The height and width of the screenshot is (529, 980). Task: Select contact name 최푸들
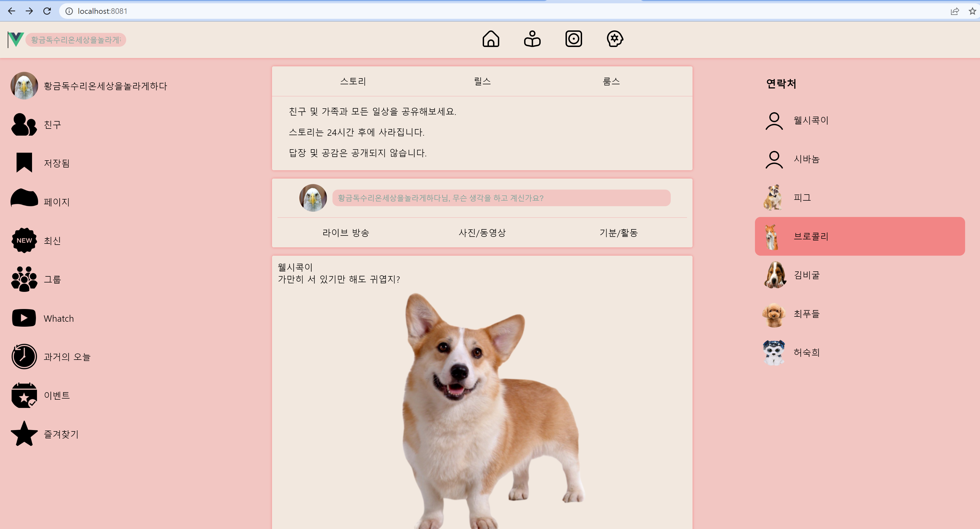click(x=807, y=314)
